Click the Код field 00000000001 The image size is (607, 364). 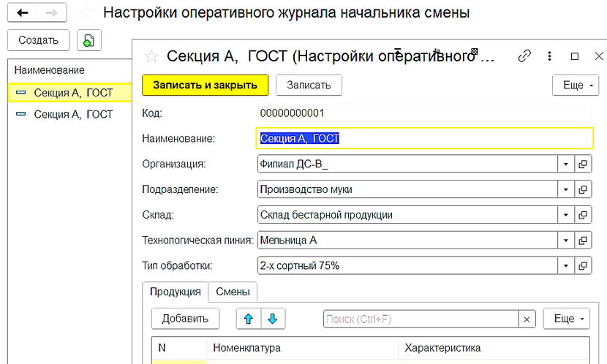[425, 113]
